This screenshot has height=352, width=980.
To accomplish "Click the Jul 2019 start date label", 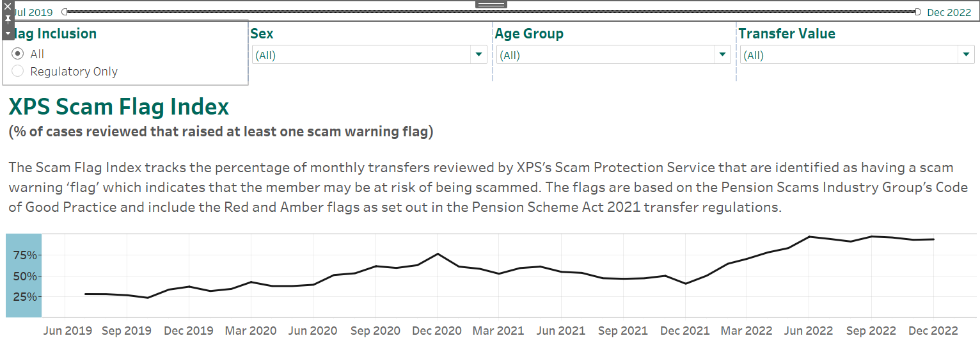I will click(x=31, y=12).
